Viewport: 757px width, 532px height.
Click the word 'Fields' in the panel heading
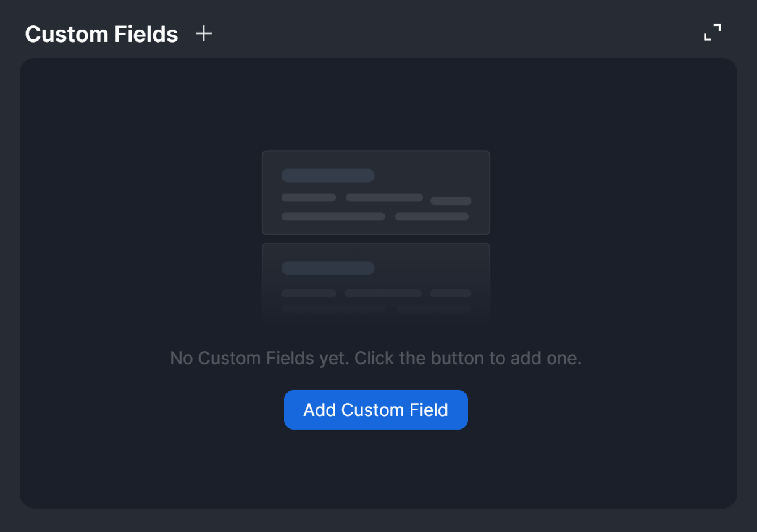pos(148,34)
